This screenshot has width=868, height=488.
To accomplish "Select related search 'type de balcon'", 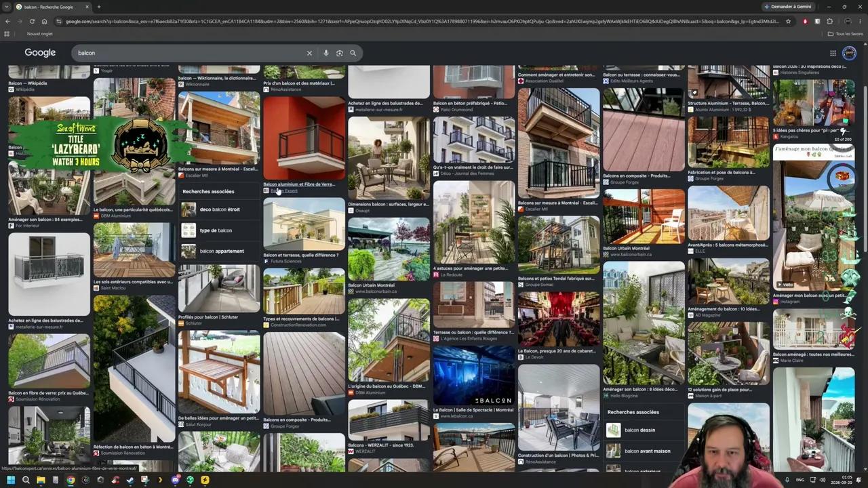I will click(x=219, y=230).
